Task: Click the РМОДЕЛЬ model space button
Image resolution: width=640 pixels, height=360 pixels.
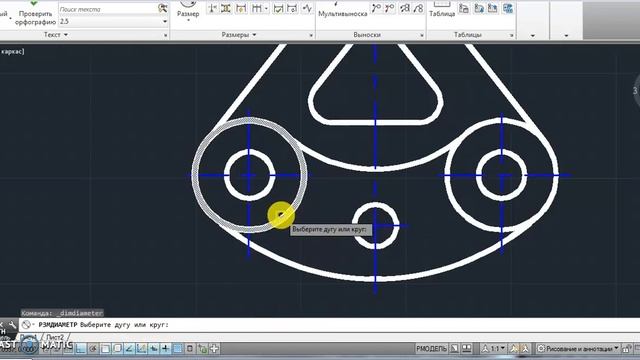Action: click(x=431, y=349)
